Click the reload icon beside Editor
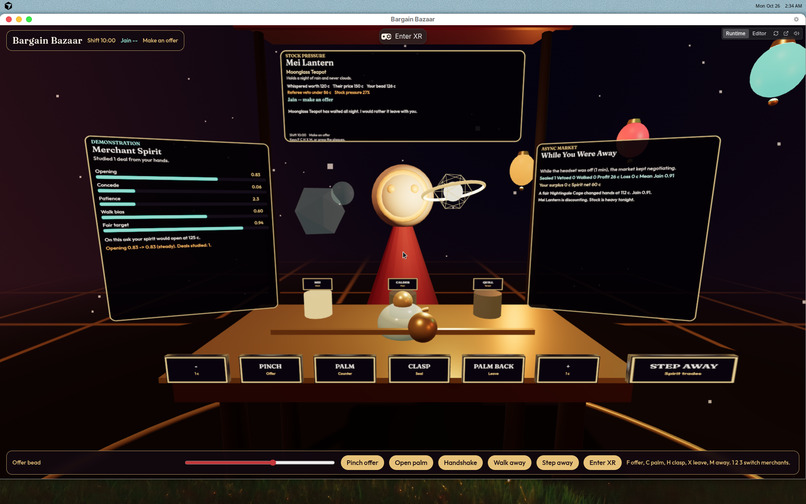Image resolution: width=806 pixels, height=504 pixels. tap(776, 33)
